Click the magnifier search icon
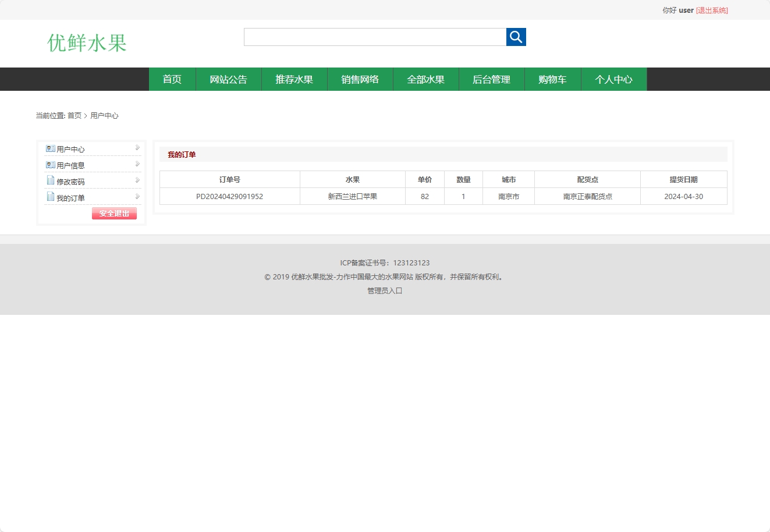The height and width of the screenshot is (532, 770). pos(516,37)
